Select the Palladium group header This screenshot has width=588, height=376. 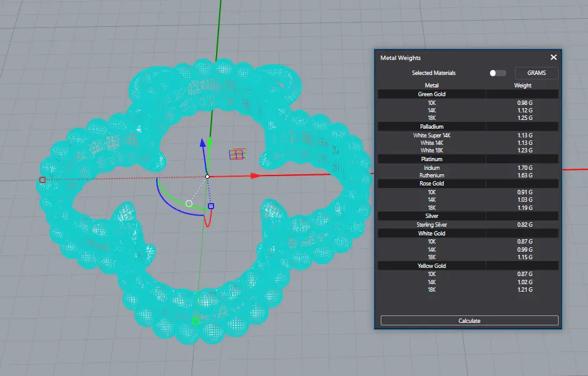click(x=431, y=127)
